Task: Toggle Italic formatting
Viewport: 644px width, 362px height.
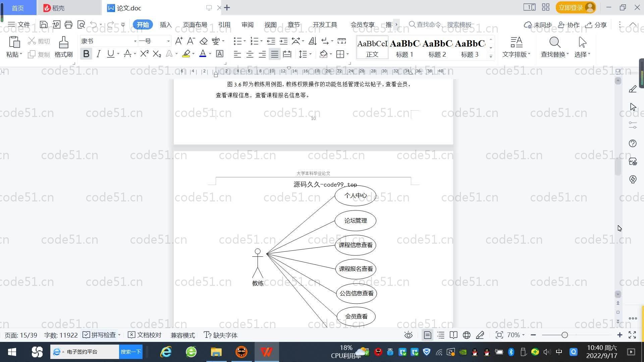Action: [x=98, y=54]
